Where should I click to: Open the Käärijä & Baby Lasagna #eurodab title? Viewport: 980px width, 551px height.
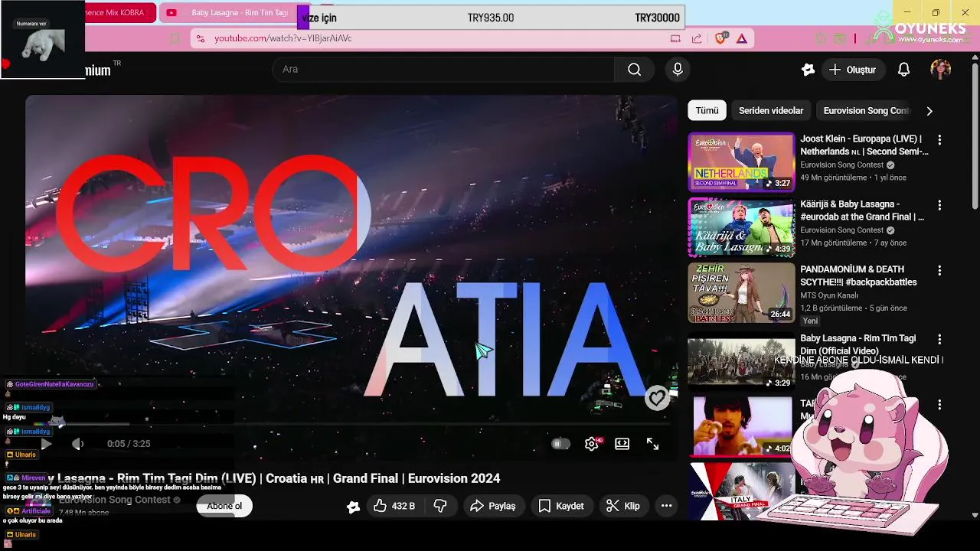pyautogui.click(x=862, y=210)
